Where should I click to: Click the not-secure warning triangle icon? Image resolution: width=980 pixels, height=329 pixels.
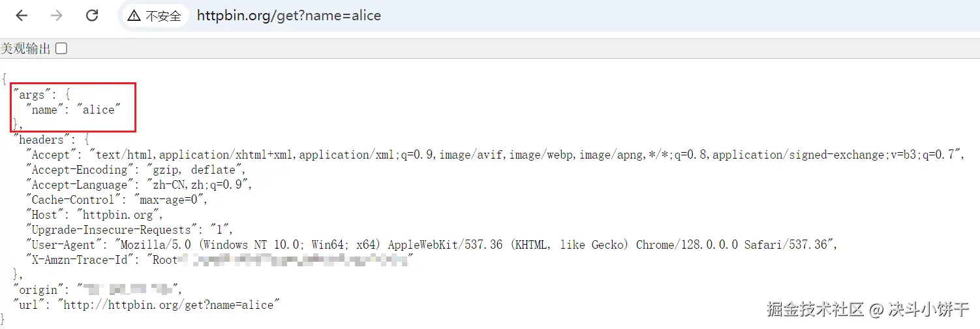pos(134,16)
